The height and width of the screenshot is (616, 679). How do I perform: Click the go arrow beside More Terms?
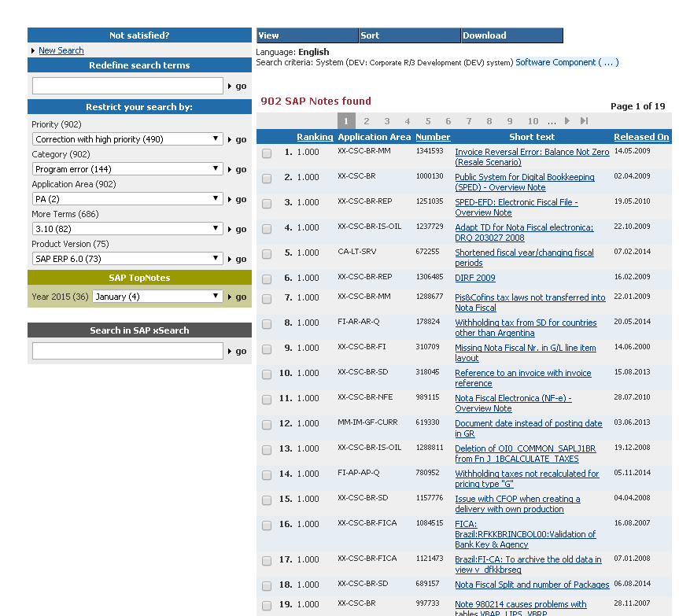pyautogui.click(x=238, y=229)
